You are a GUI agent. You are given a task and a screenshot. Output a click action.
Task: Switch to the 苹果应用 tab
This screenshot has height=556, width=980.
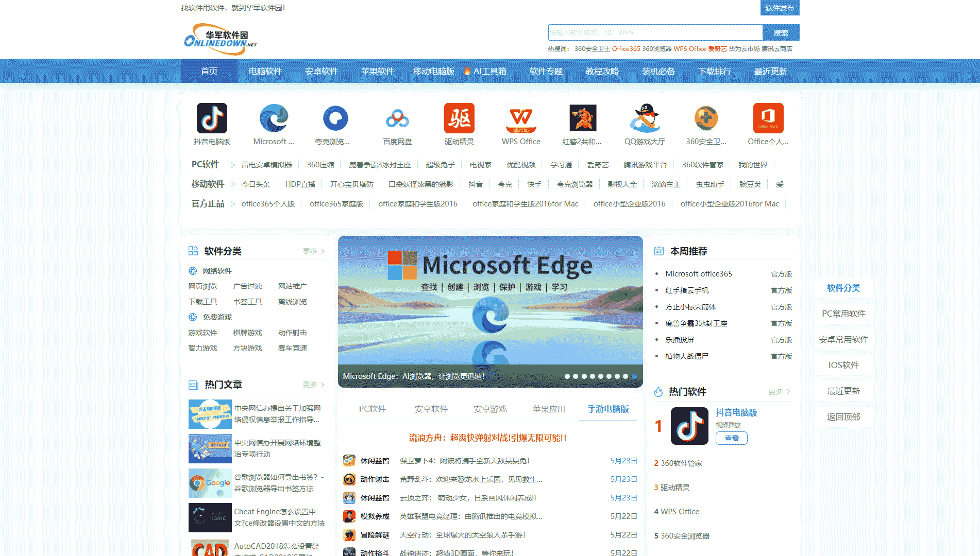pos(549,409)
